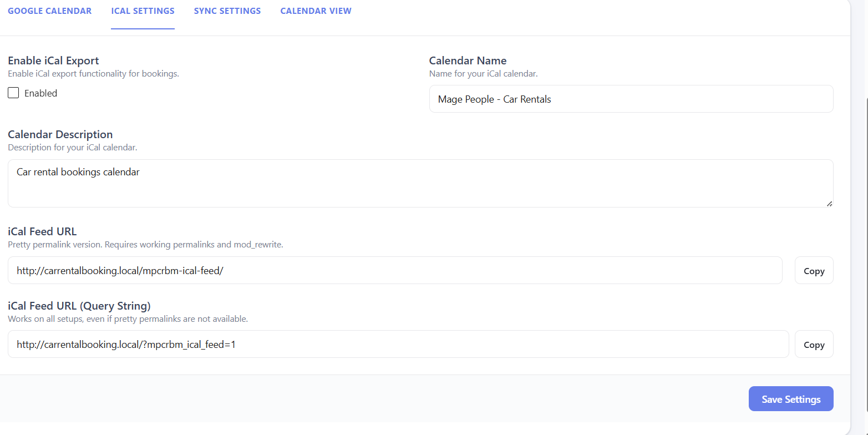Click the "Description for your iCal calendar." hint
Screen dimensions: 868x435
[72, 148]
